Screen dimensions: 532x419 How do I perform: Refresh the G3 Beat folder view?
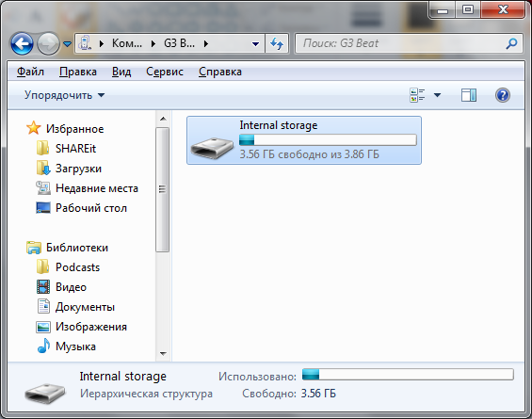click(x=277, y=43)
